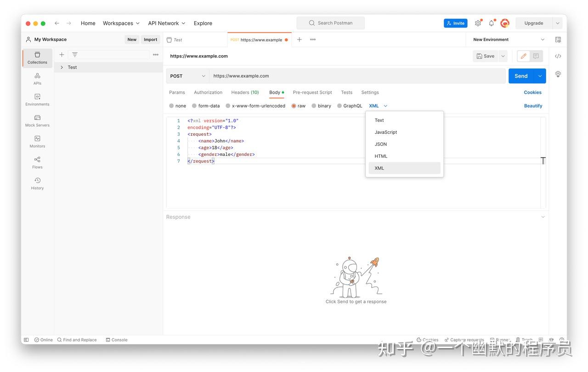Viewport: 588px width, 372px height.
Task: Select the binary body type
Action: coord(321,106)
